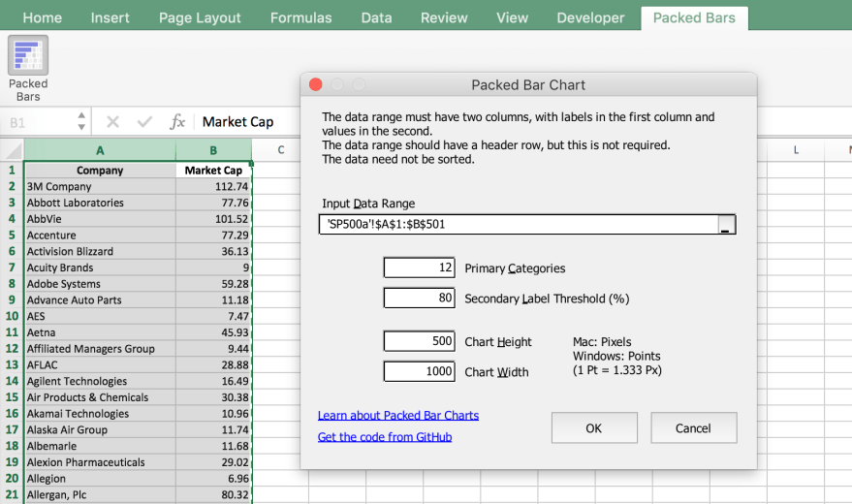Click the select-all corner of the sheet
Screen dimensions: 852x504
pyautogui.click(x=12, y=150)
